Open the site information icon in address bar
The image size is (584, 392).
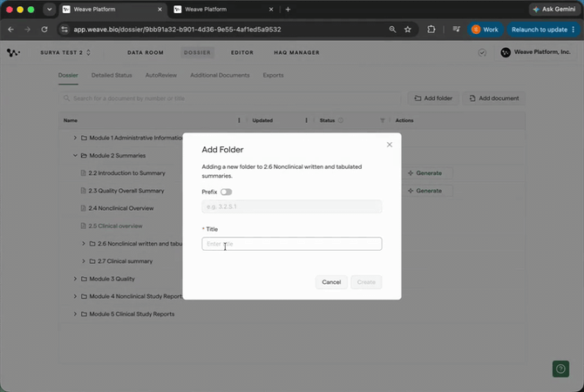pos(65,30)
